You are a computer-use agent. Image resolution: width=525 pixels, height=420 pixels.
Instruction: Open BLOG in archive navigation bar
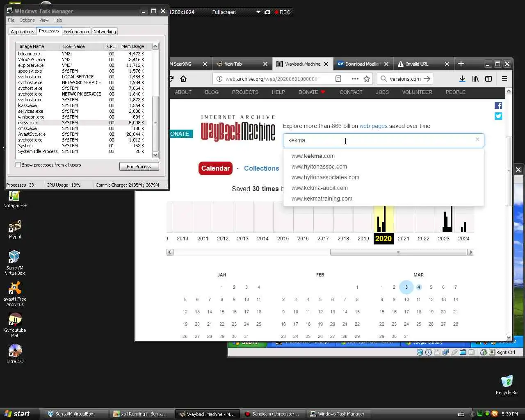pyautogui.click(x=212, y=92)
